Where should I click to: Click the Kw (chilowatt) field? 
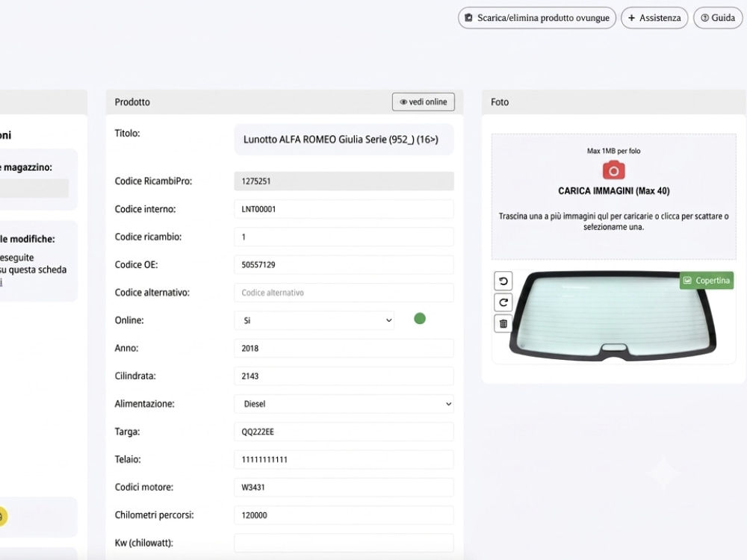point(344,543)
